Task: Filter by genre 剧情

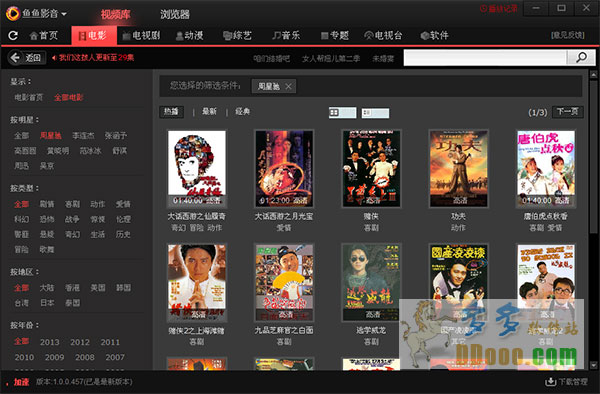Action: tap(47, 204)
